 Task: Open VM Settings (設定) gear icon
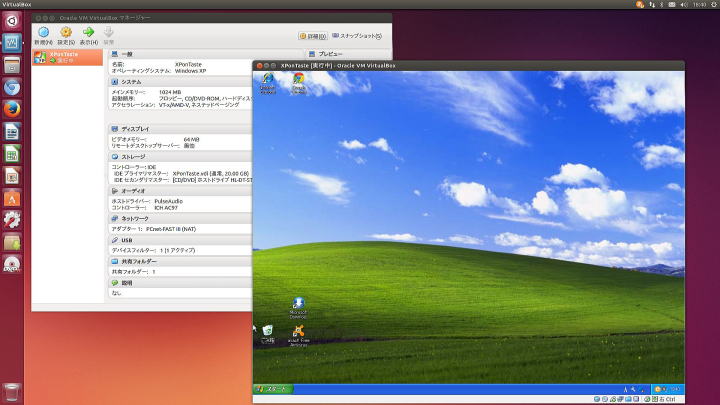click(66, 32)
